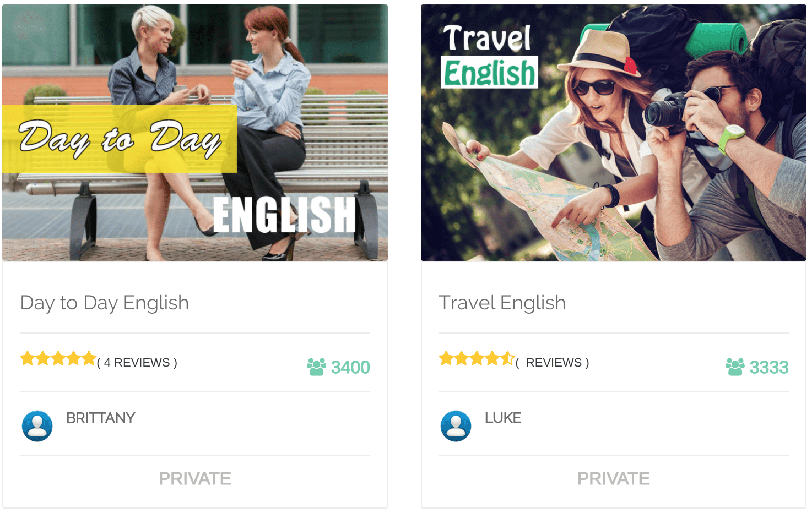
Task: Open Luke's profile avatar icon
Action: (x=456, y=426)
